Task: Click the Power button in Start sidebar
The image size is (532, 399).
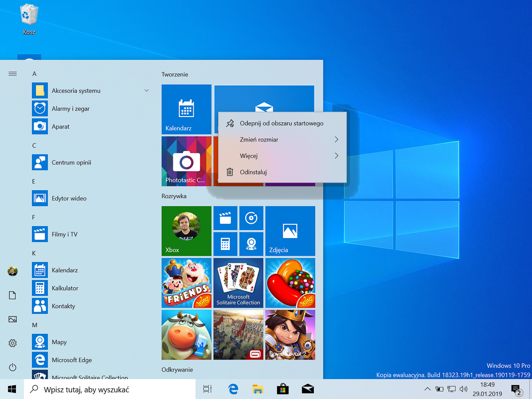Action: tap(12, 367)
